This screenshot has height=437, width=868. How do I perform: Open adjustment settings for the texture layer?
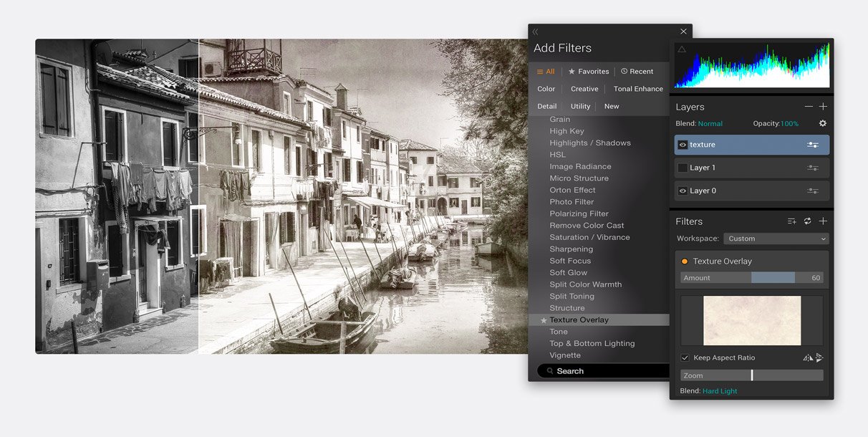811,144
